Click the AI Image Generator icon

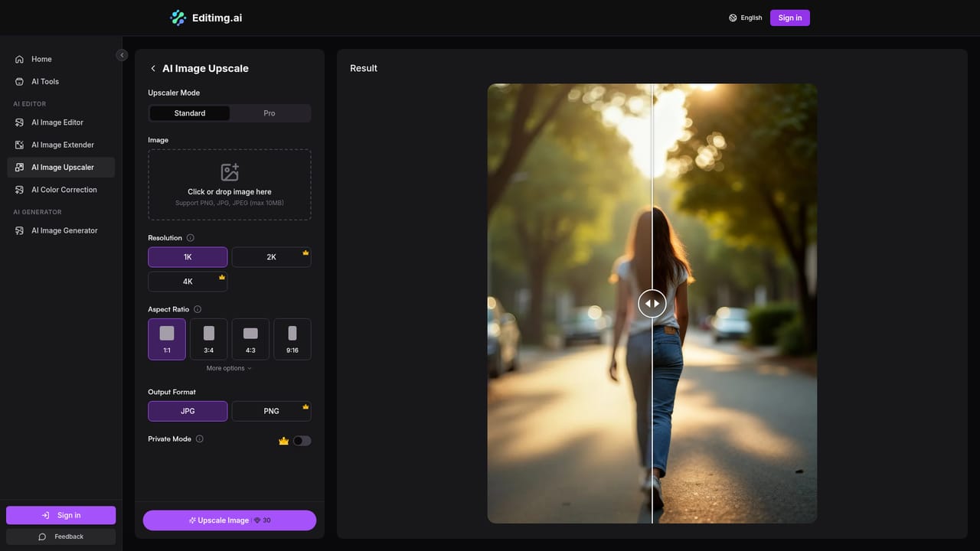[20, 230]
